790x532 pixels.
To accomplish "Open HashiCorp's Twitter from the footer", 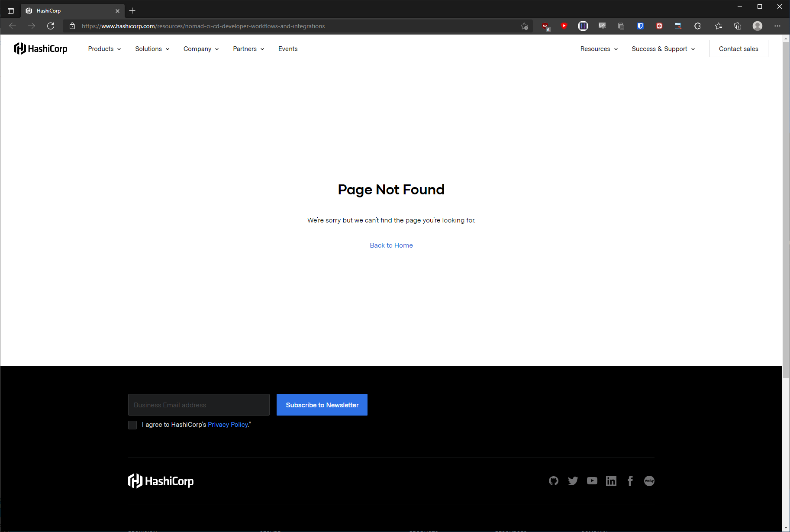I will coord(573,481).
